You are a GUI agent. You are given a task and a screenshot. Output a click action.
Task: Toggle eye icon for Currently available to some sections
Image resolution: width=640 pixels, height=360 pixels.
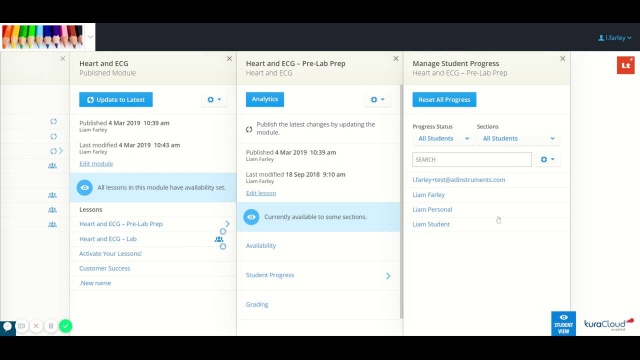coord(251,217)
